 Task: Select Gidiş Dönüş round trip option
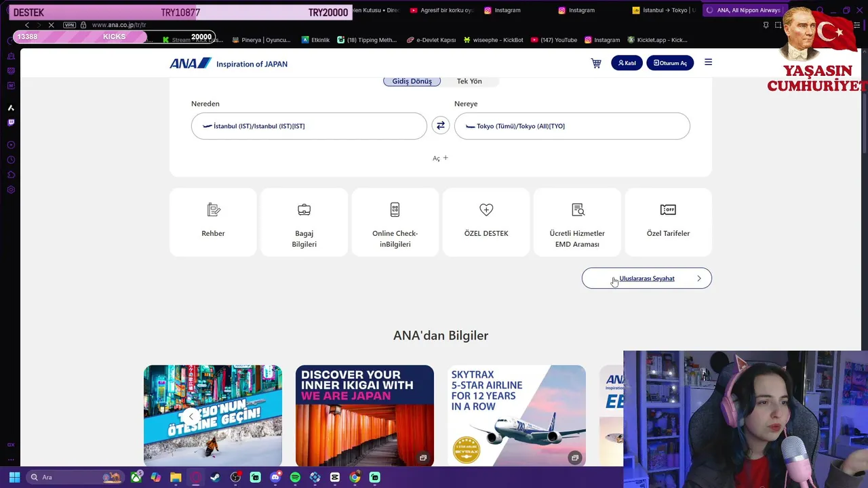pos(412,81)
